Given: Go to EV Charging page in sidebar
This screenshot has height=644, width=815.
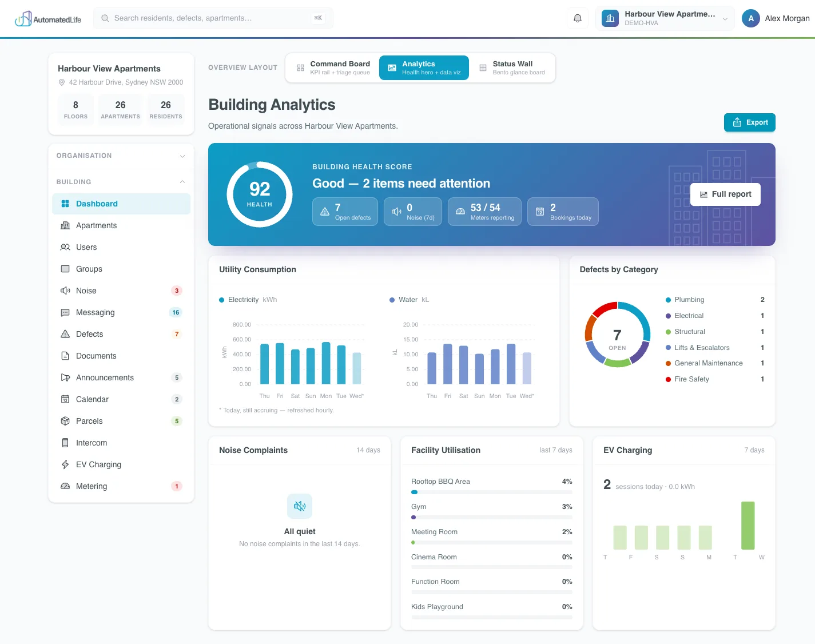Looking at the screenshot, I should pos(121,464).
